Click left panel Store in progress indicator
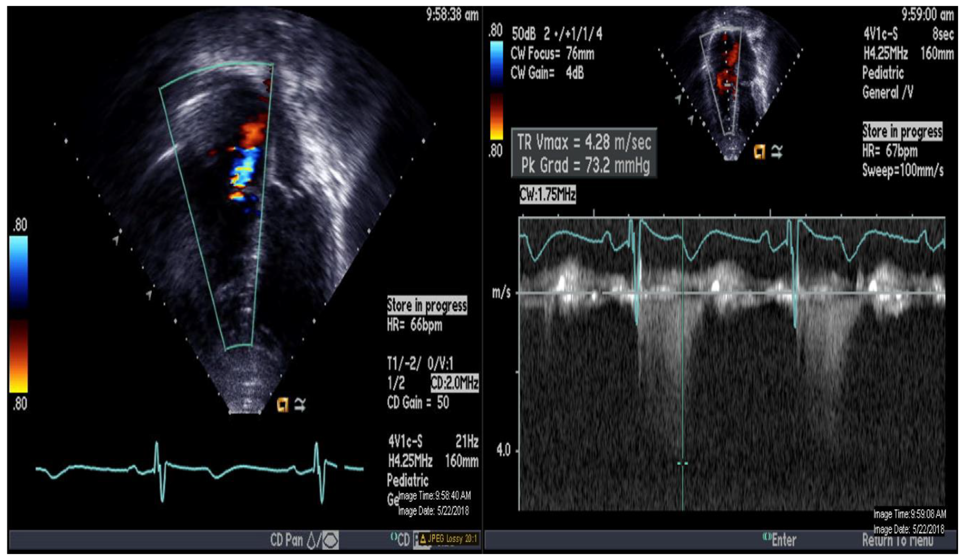The height and width of the screenshot is (560, 963). pyautogui.click(x=427, y=305)
